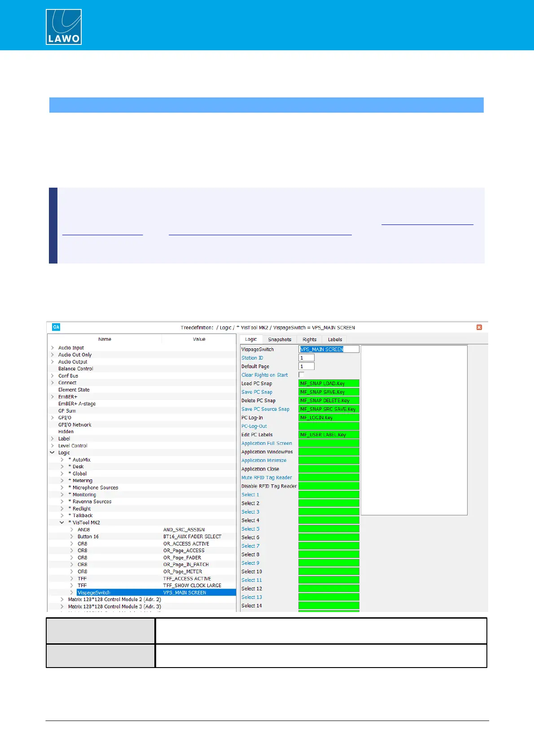Expand Matrix 128*128 Control Module 3 node
Screen dimensions: 534x756
(x=62, y=607)
